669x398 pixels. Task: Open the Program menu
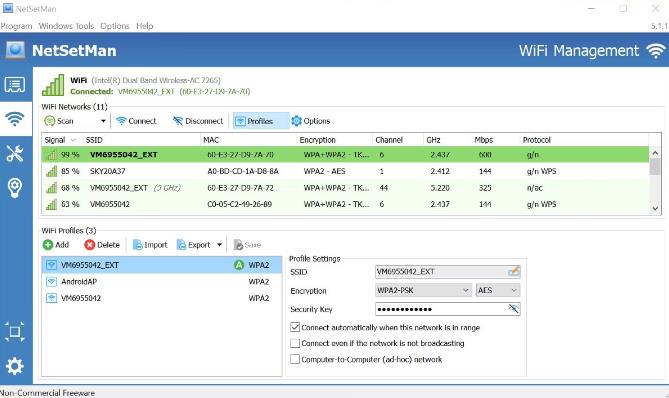point(16,26)
